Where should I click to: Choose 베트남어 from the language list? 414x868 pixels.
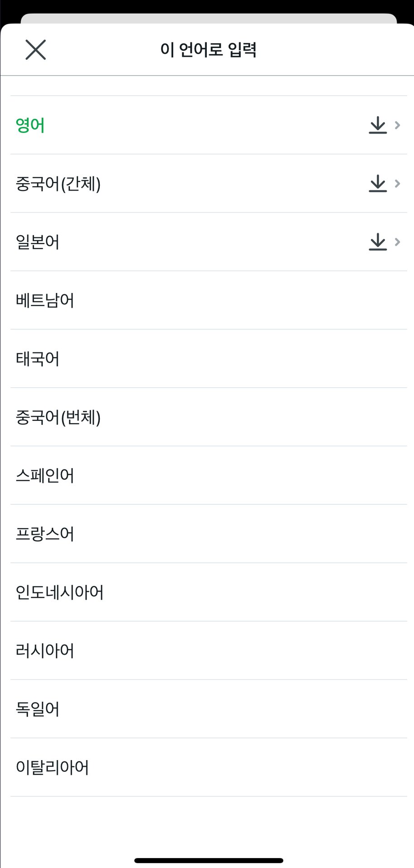tap(209, 300)
